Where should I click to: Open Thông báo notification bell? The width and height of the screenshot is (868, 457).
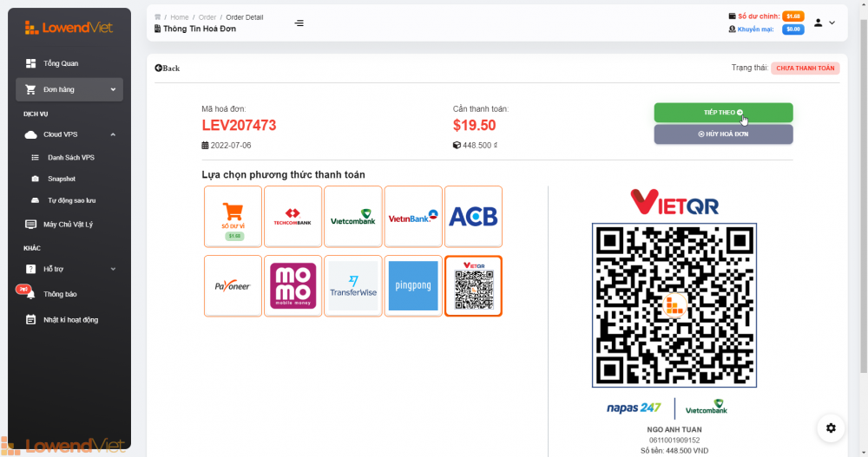tap(30, 294)
